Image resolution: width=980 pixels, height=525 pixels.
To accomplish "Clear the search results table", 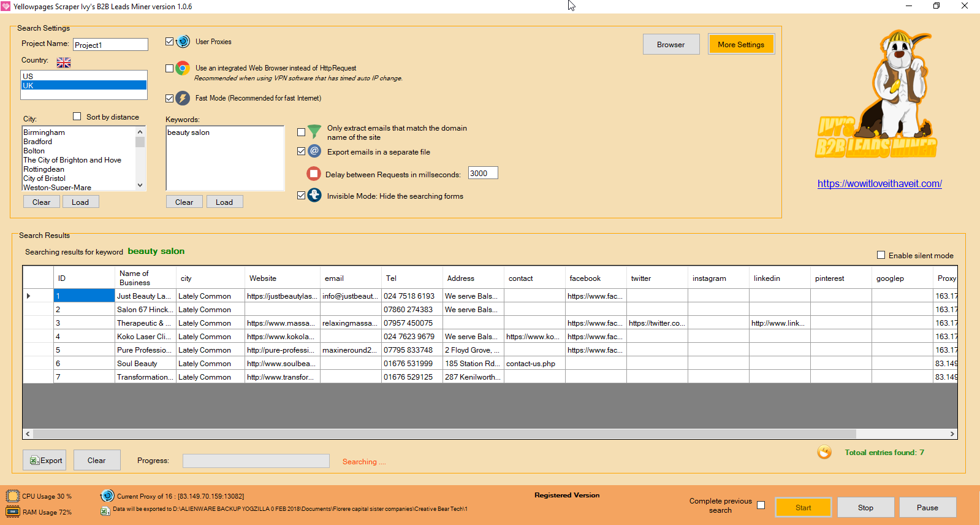I will pyautogui.click(x=97, y=460).
